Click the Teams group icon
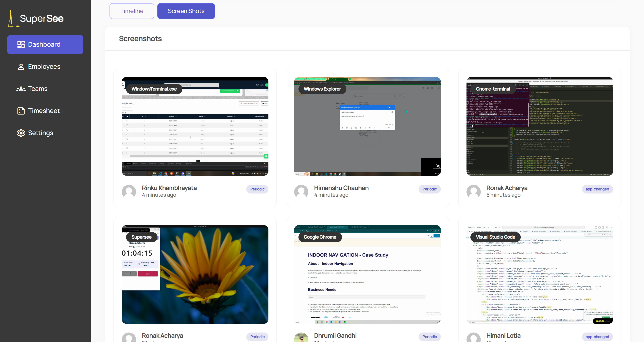The height and width of the screenshot is (342, 644). click(21, 89)
